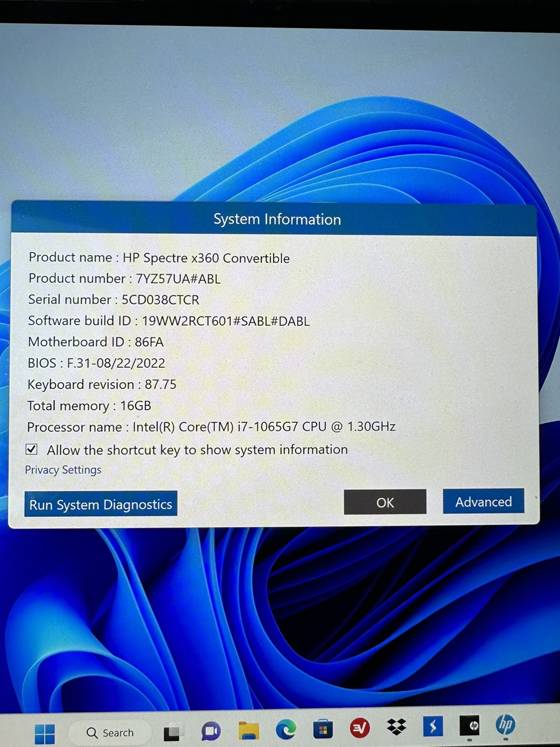Launch the purple video chat app
The height and width of the screenshot is (747, 560).
coord(211,731)
